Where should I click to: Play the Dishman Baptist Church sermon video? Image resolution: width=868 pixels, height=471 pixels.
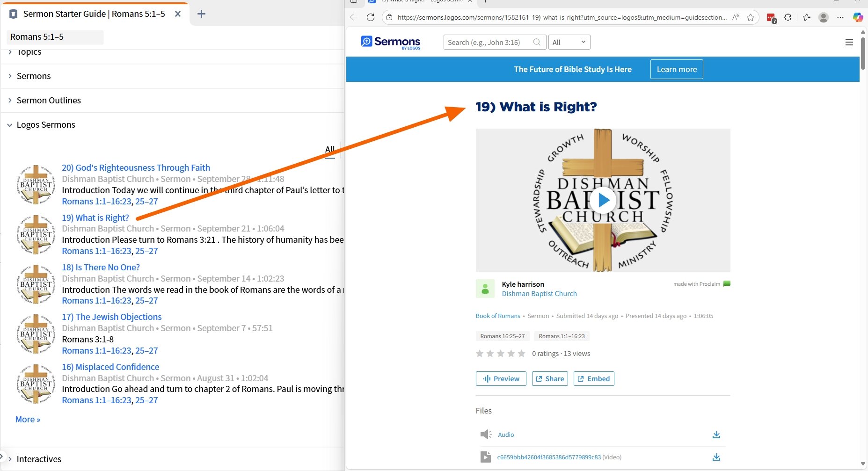[603, 200]
